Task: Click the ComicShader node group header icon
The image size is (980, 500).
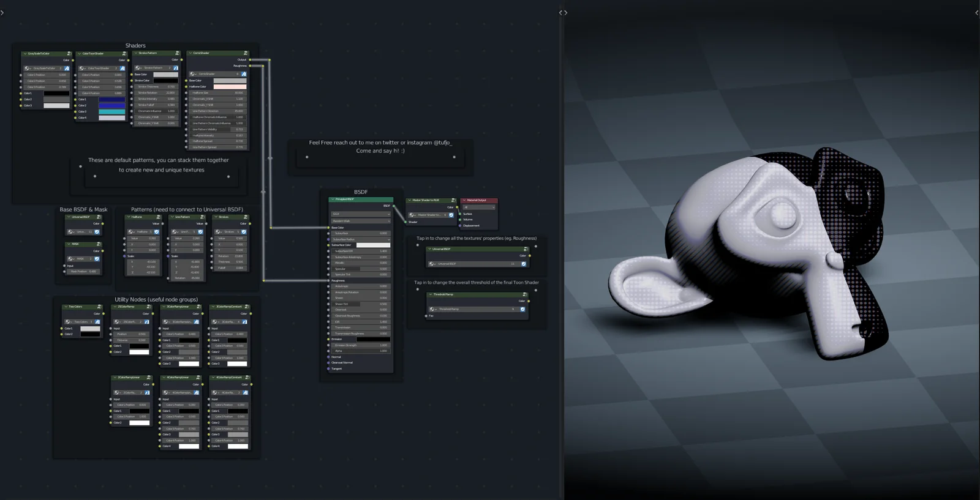Action: click(x=246, y=53)
